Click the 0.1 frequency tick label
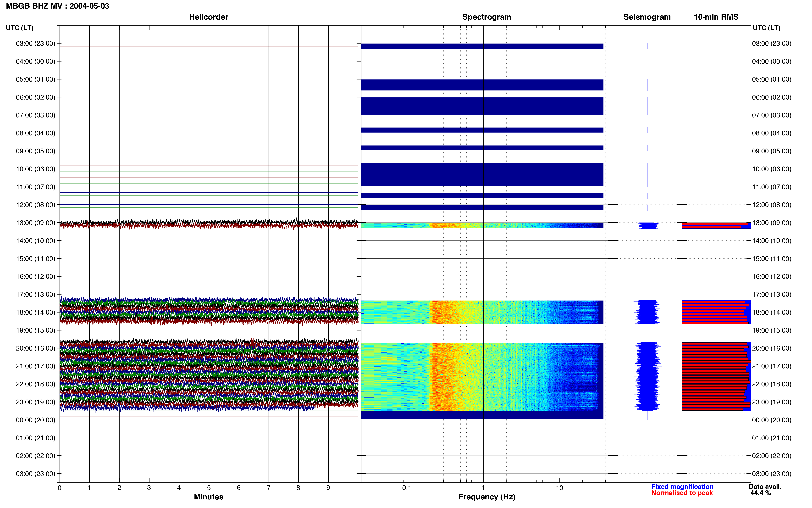 point(407,488)
